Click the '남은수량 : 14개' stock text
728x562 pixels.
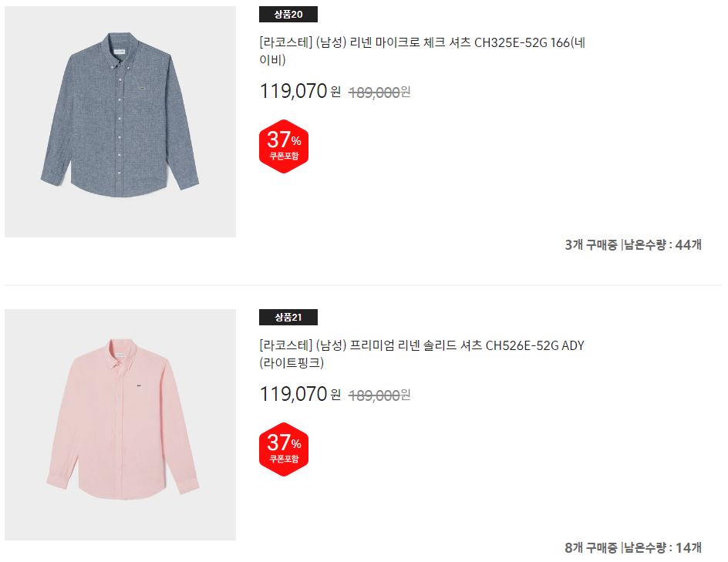click(x=662, y=547)
